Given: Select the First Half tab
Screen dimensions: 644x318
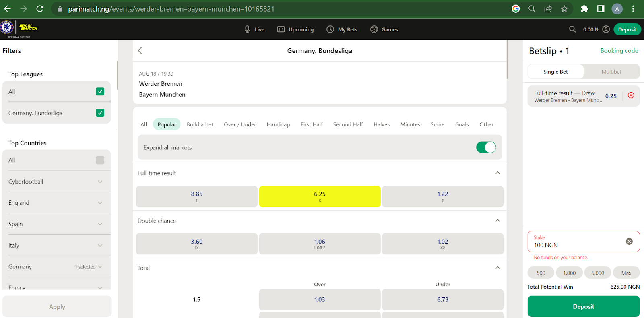Looking at the screenshot, I should point(312,124).
